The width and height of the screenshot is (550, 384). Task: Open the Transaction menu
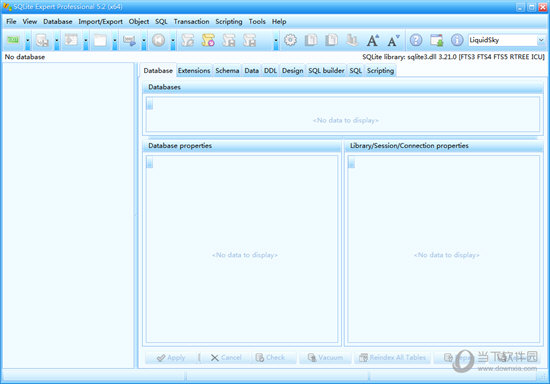[x=191, y=21]
